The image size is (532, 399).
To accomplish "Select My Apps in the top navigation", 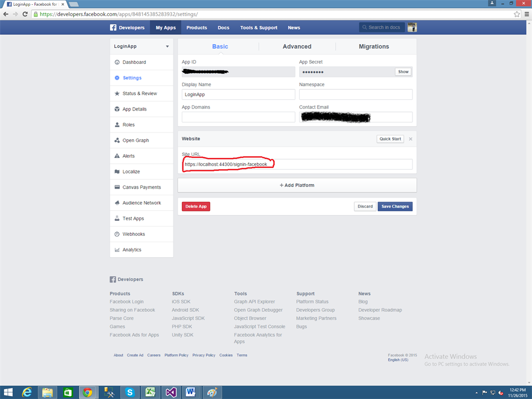I will 165,27.
